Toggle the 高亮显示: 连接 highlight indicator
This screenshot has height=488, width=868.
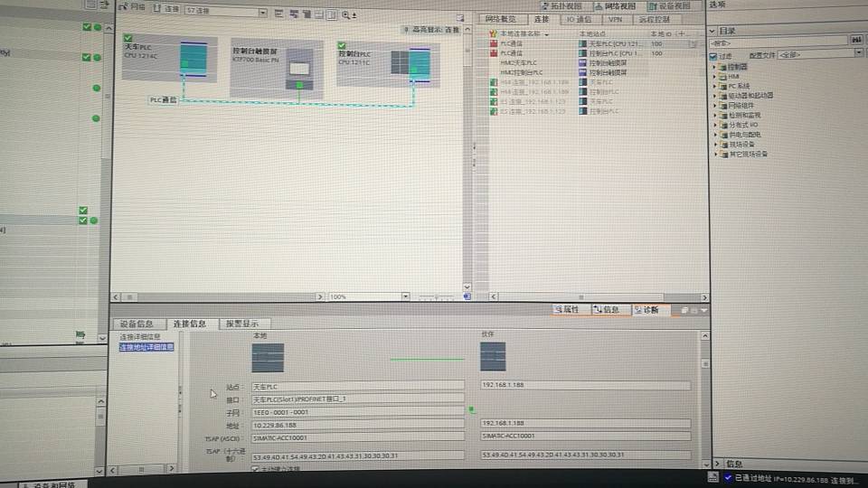[432, 29]
